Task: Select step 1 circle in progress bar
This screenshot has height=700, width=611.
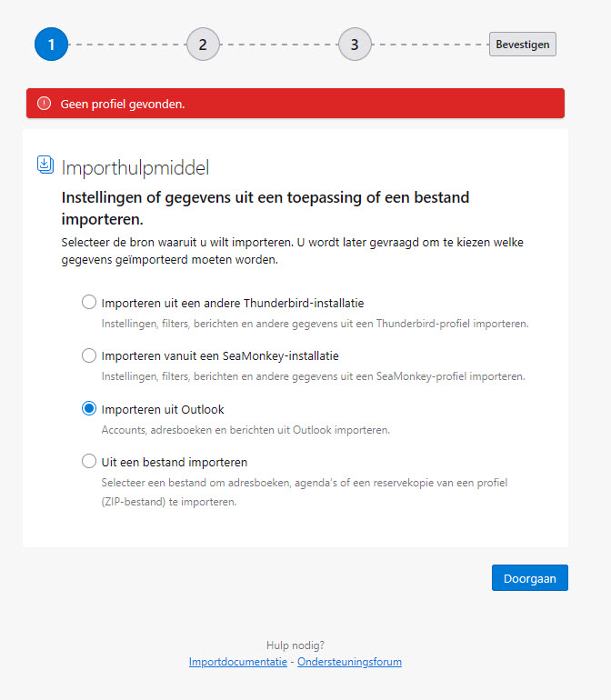Action: point(51,45)
